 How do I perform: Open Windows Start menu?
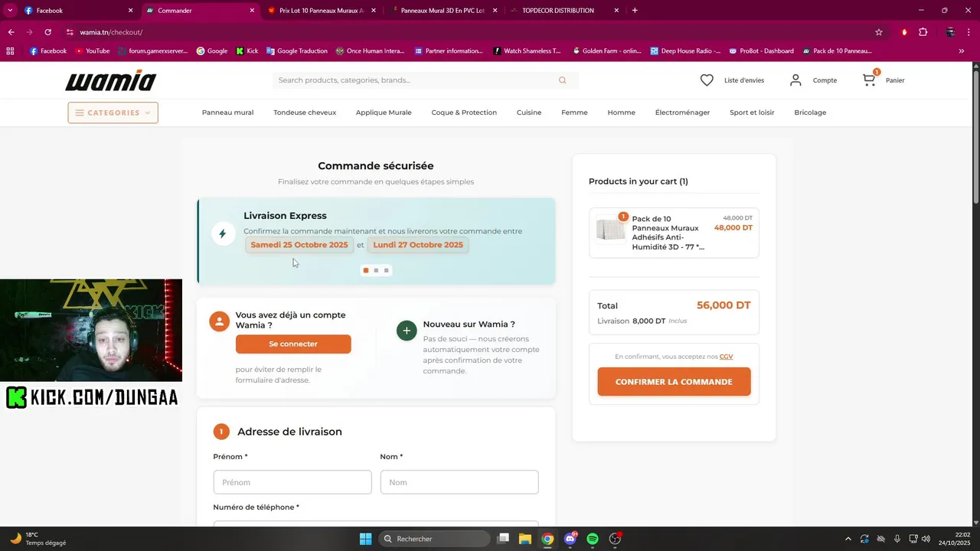(x=365, y=539)
